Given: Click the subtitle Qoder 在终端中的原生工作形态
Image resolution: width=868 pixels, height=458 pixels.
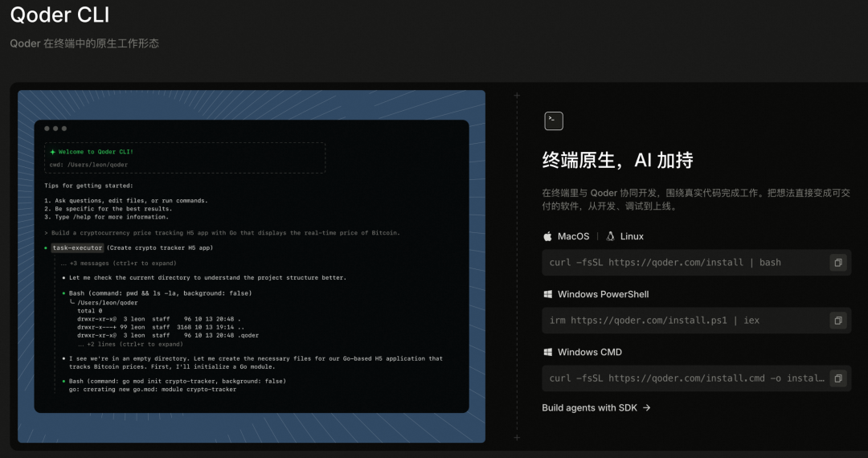Looking at the screenshot, I should point(84,43).
